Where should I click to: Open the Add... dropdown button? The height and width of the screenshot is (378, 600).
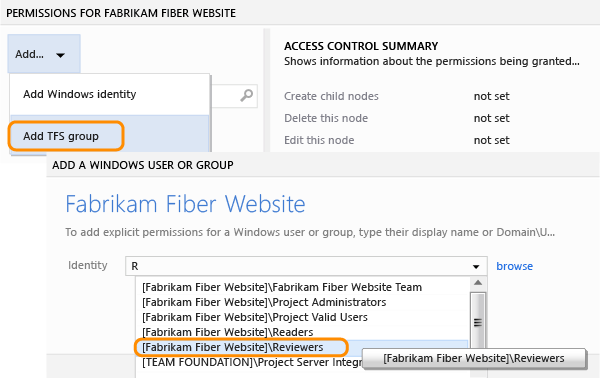pyautogui.click(x=44, y=54)
